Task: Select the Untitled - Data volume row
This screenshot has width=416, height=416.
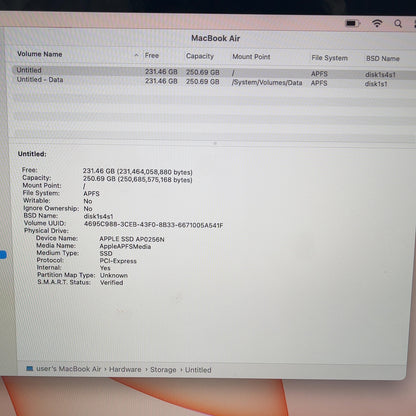Action: [x=213, y=81]
